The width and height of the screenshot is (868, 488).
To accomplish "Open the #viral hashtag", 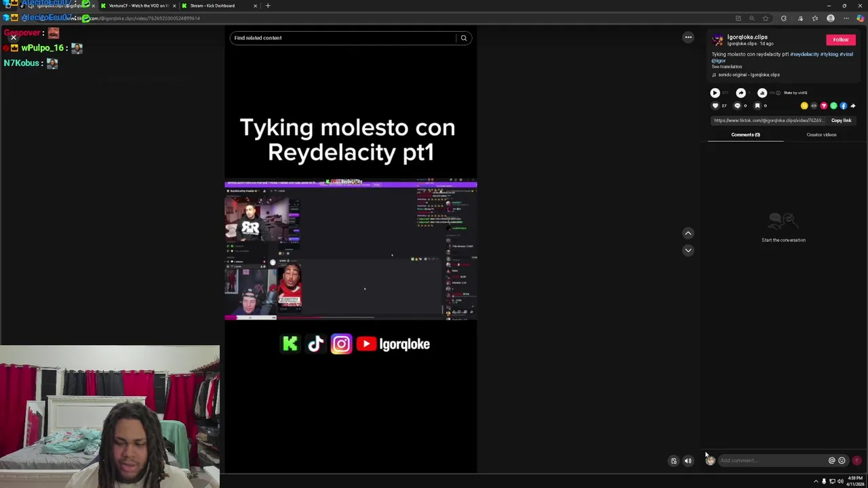I will click(846, 54).
